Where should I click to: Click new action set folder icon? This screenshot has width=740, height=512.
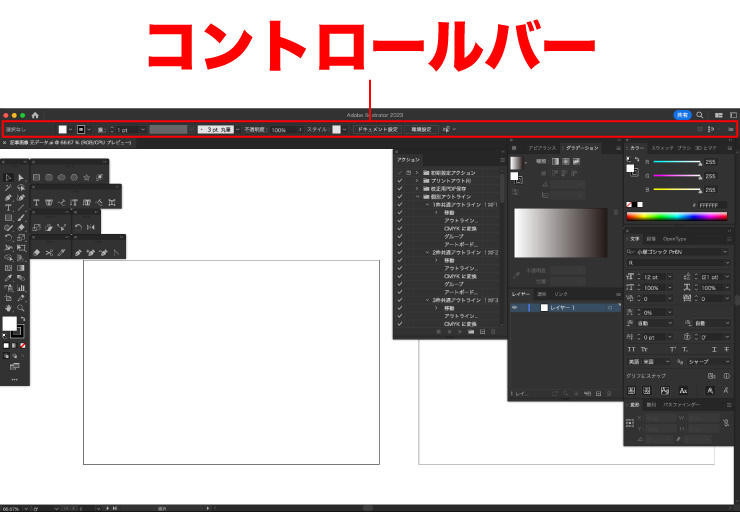(x=471, y=332)
